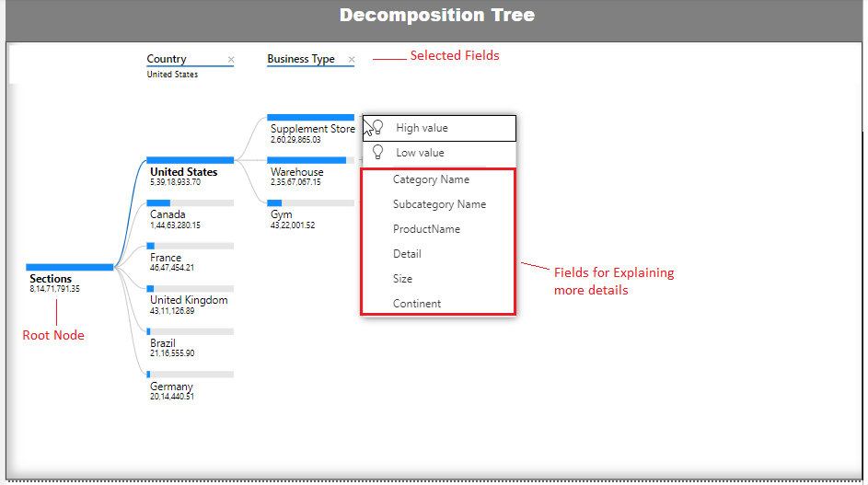Viewport: 868px width, 485px height.
Task: Click the lightbulb icon beside High value
Action: [x=376, y=128]
